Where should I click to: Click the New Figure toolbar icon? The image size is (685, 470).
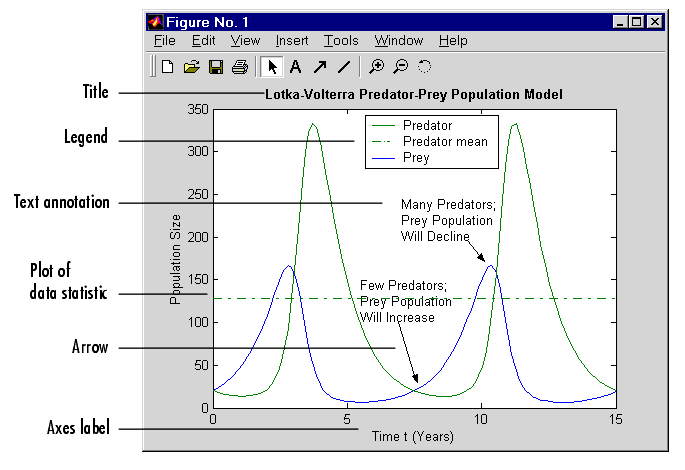[x=168, y=67]
